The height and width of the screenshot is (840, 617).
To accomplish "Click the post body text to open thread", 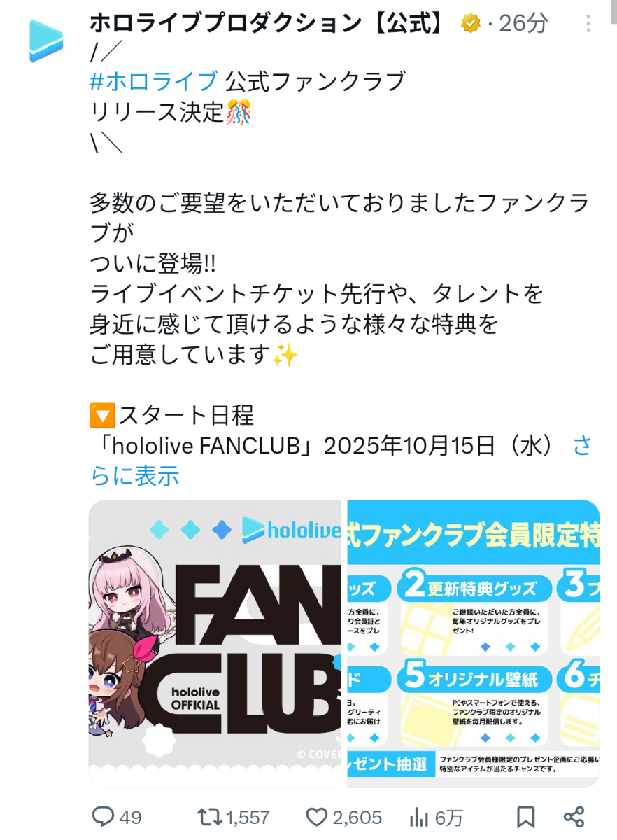I will tap(339, 279).
